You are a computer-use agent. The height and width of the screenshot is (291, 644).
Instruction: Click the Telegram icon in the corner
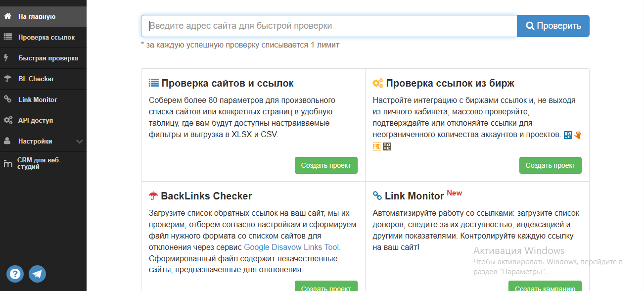tap(38, 274)
